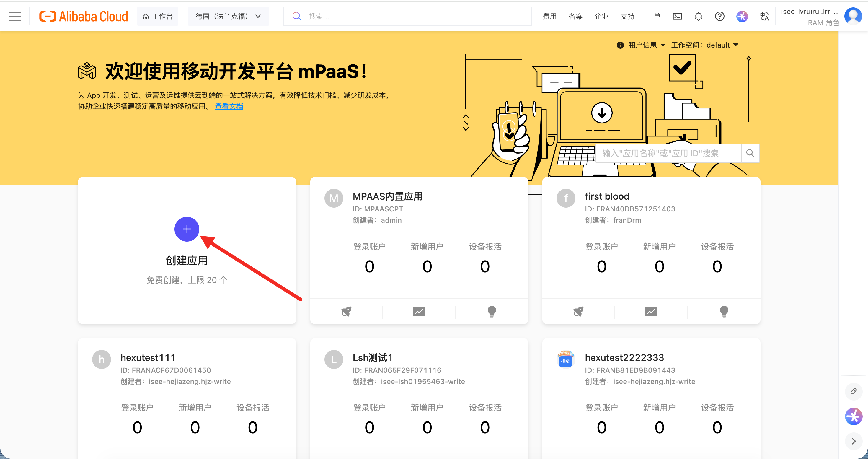Open the hexutest2222333 app card

click(624, 357)
